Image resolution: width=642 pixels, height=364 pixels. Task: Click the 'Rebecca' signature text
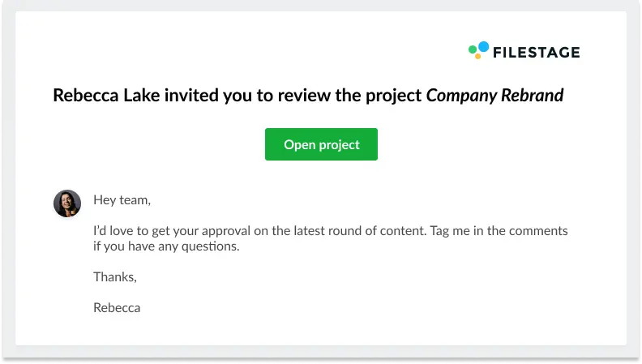(x=117, y=308)
